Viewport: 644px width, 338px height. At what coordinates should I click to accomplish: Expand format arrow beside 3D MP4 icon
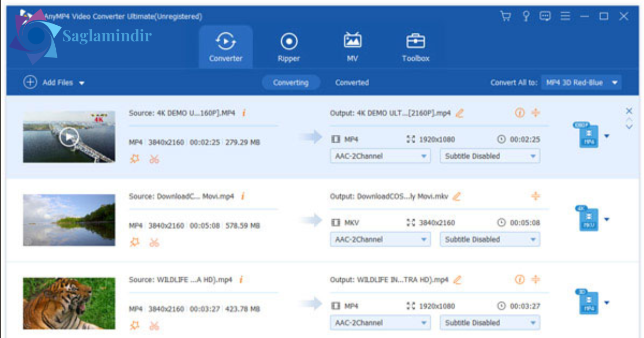[606, 303]
